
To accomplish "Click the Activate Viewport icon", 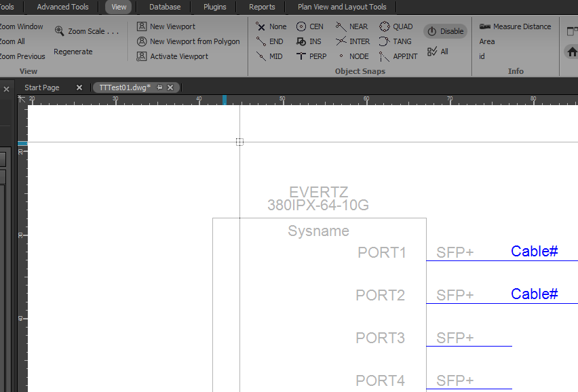I will (x=142, y=56).
